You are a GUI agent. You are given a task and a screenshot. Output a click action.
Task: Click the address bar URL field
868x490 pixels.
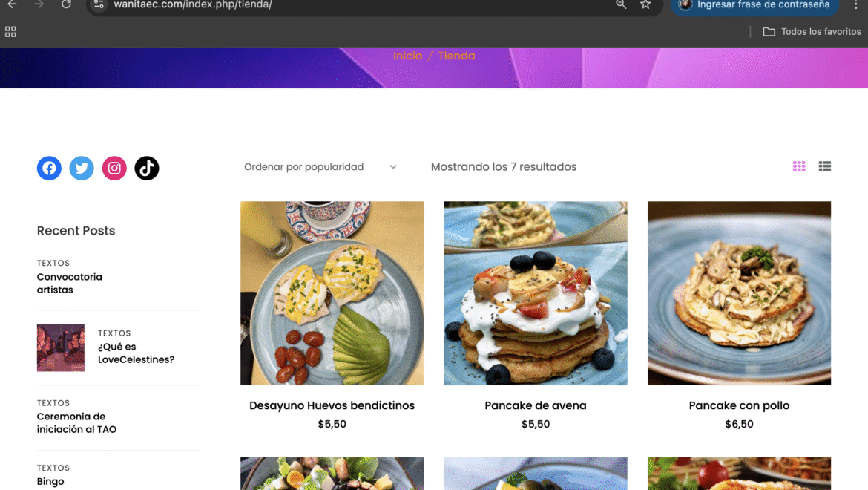click(x=355, y=5)
